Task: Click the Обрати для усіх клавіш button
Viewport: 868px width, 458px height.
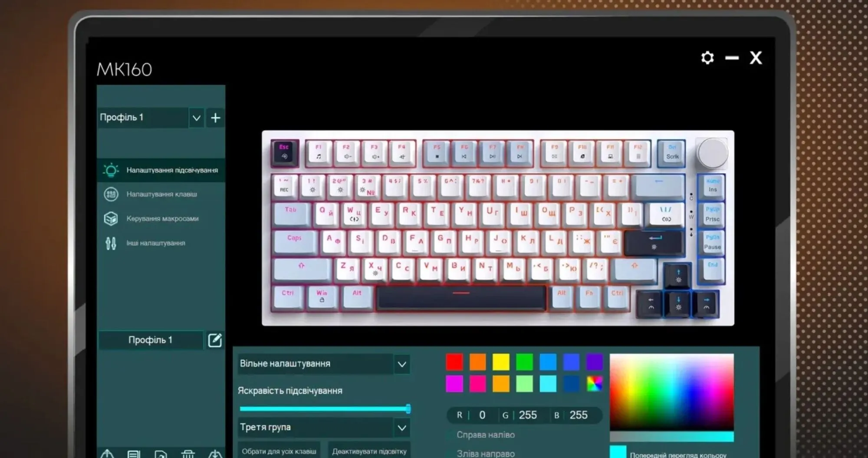Action: click(x=279, y=451)
